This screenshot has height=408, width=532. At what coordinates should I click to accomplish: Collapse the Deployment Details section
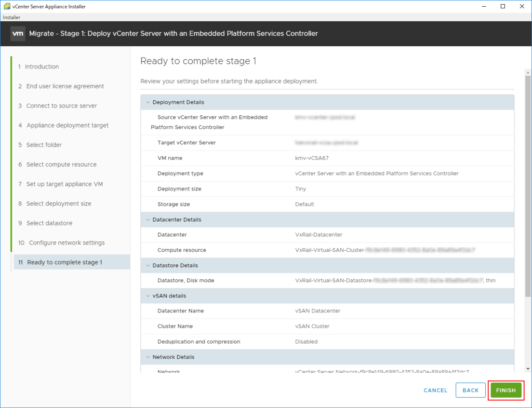click(148, 102)
